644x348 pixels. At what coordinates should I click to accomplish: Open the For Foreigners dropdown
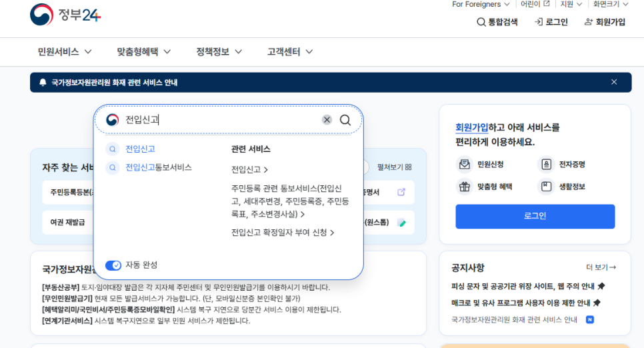click(x=480, y=4)
